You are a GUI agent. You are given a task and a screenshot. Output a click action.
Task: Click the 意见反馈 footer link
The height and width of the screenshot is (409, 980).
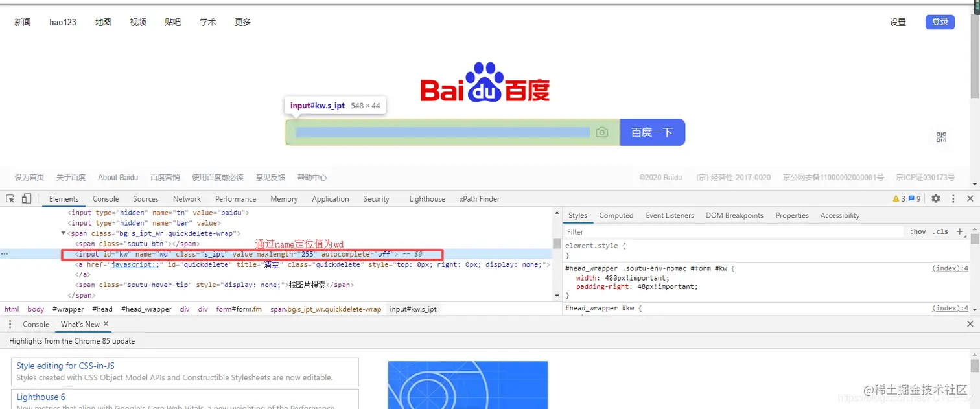pyautogui.click(x=270, y=177)
